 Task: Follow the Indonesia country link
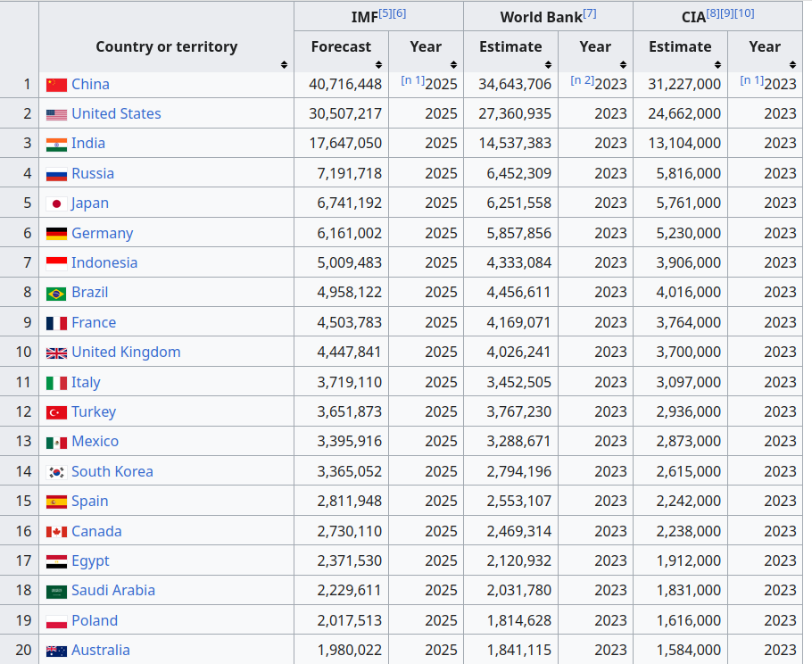point(104,262)
